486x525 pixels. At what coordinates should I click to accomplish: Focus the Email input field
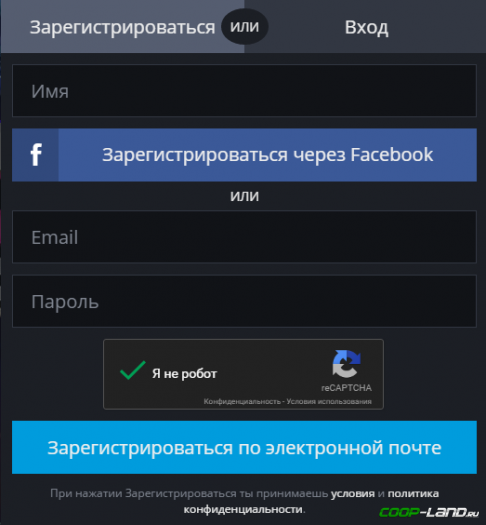click(244, 237)
